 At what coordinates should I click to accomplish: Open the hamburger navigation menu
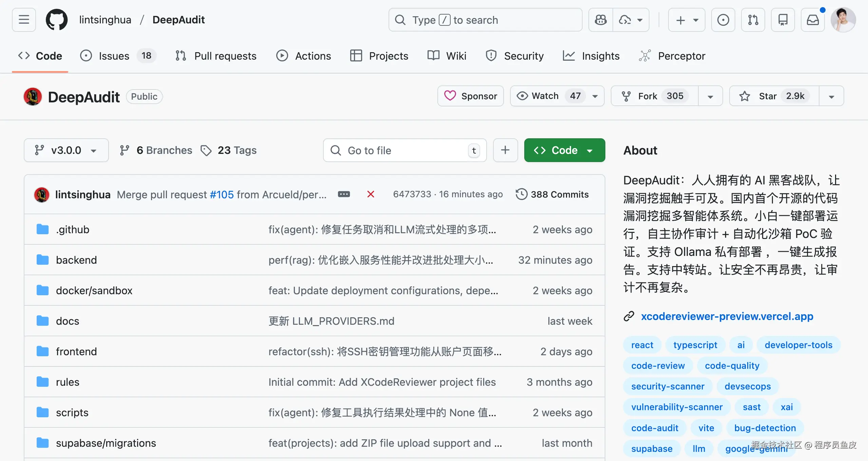24,20
